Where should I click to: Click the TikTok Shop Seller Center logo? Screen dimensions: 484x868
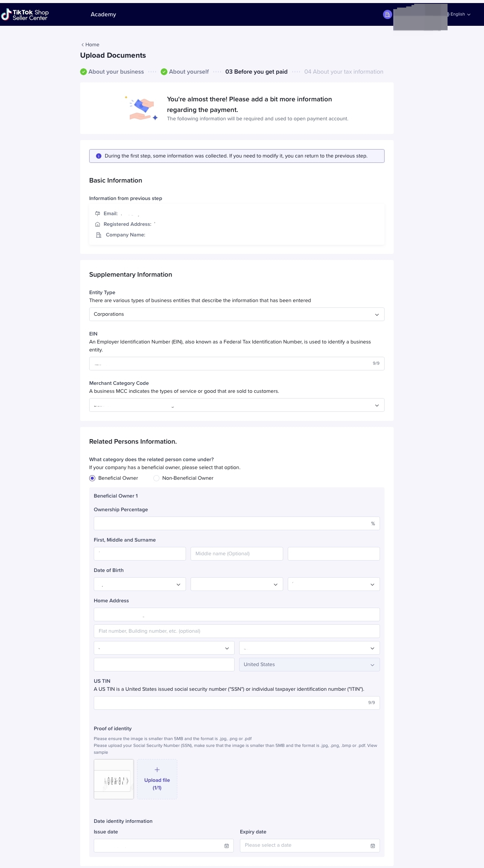[25, 15]
